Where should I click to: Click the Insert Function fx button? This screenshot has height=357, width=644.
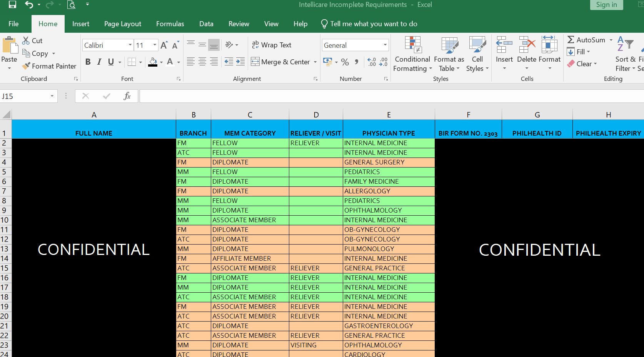127,96
